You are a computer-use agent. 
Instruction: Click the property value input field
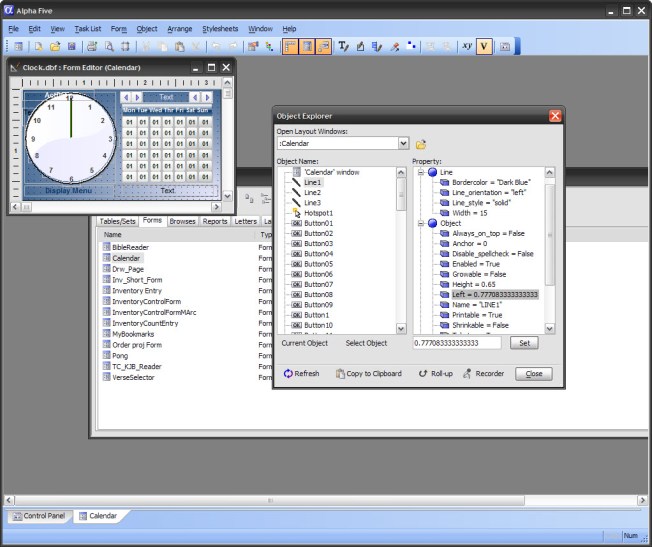[457, 343]
